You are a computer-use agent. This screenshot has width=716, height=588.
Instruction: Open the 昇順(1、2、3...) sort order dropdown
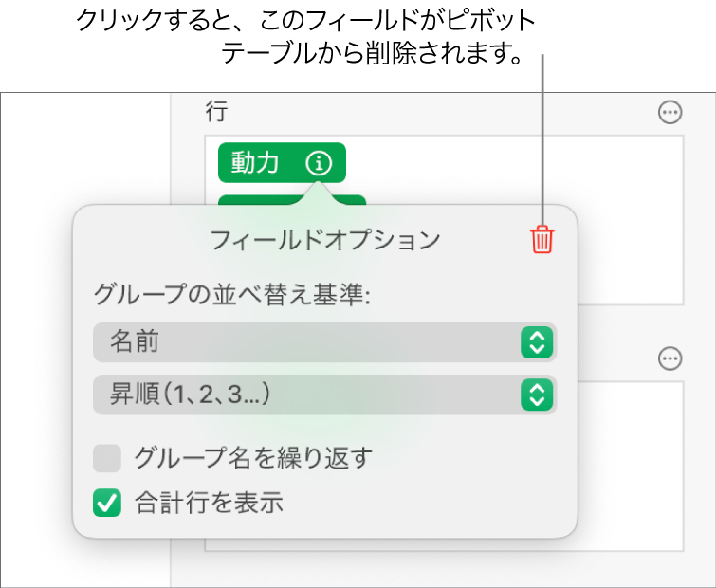pyautogui.click(x=303, y=395)
